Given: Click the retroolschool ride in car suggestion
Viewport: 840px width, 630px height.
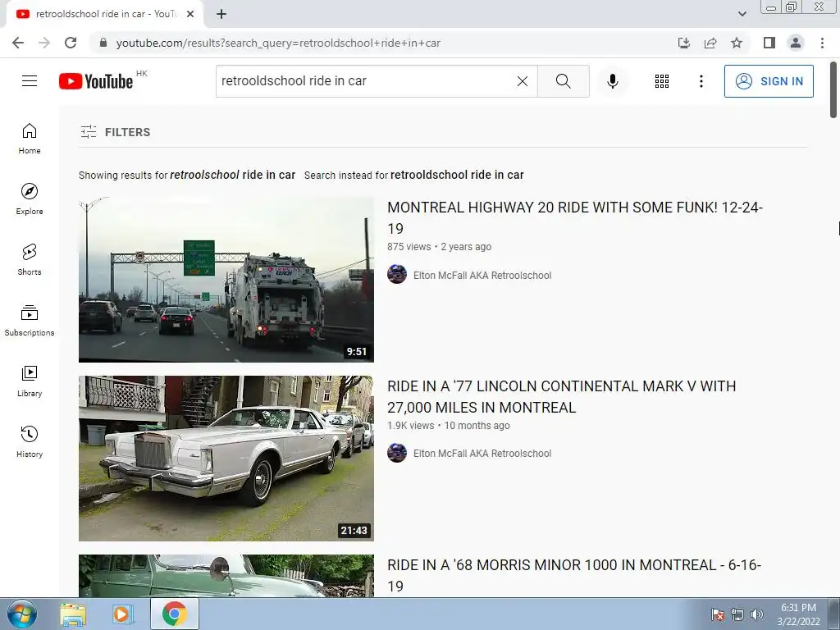Looking at the screenshot, I should [x=232, y=175].
